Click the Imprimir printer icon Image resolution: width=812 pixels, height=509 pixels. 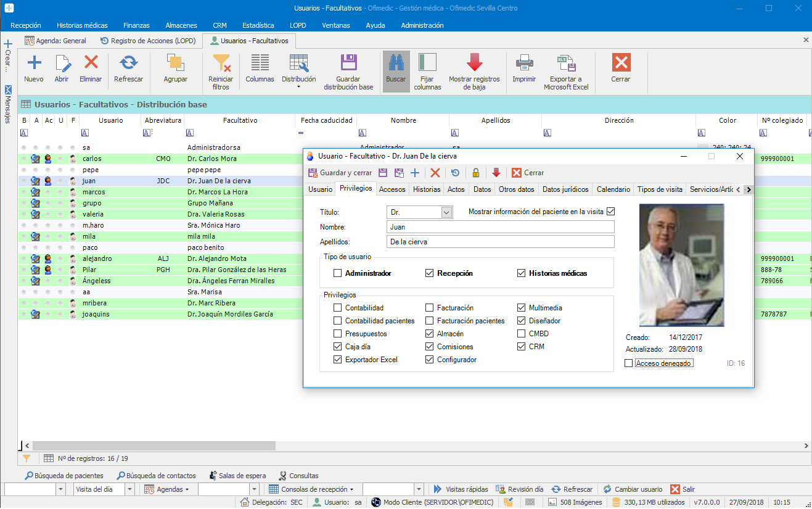[x=524, y=63]
